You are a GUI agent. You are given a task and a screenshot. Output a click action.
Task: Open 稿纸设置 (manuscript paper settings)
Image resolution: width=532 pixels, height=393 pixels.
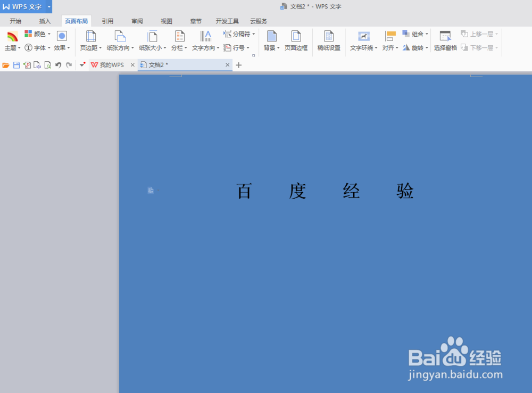tap(329, 40)
